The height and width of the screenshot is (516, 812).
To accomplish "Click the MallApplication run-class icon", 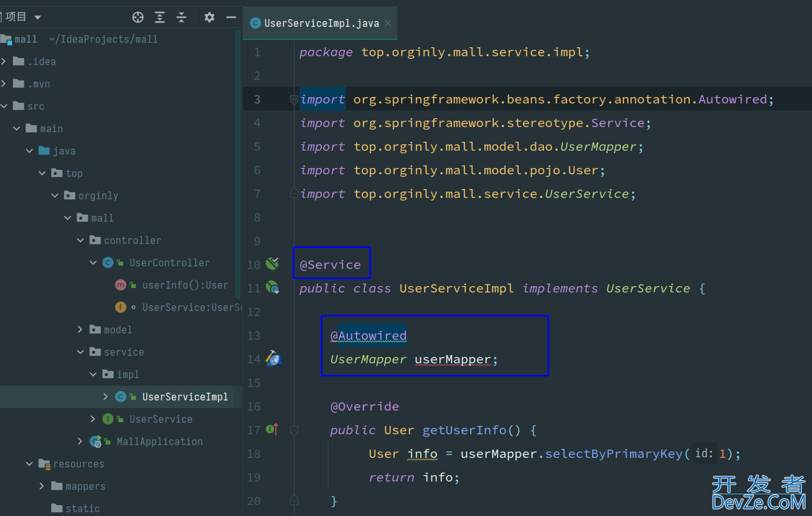I will 96,441.
